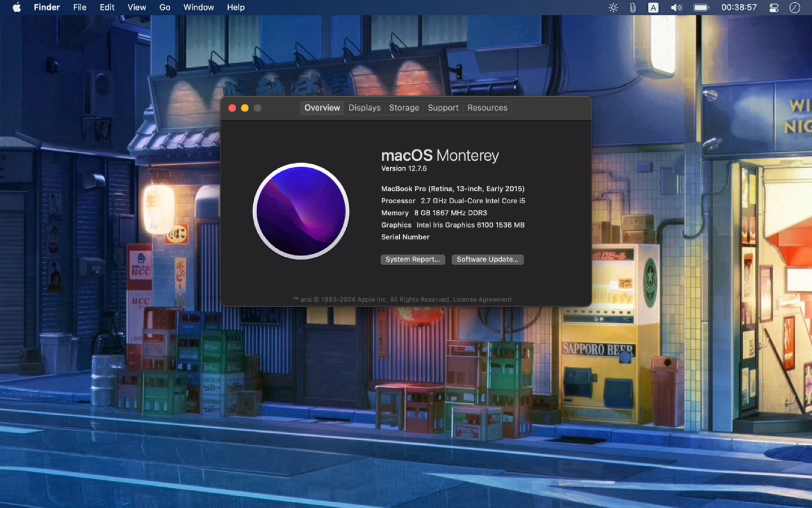
Task: Click the '2.7 GHz Dual-Core Intel Core i5' value
Action: click(x=473, y=201)
